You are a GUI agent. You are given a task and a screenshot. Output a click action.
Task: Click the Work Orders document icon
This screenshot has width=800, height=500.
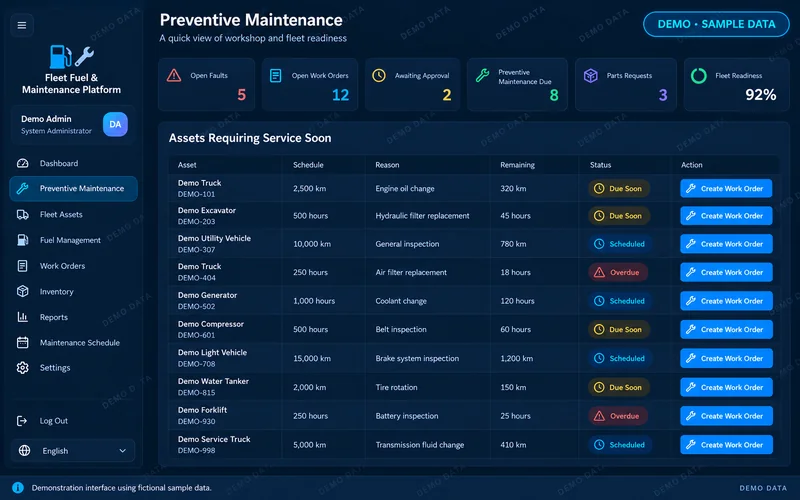pyautogui.click(x=22, y=266)
